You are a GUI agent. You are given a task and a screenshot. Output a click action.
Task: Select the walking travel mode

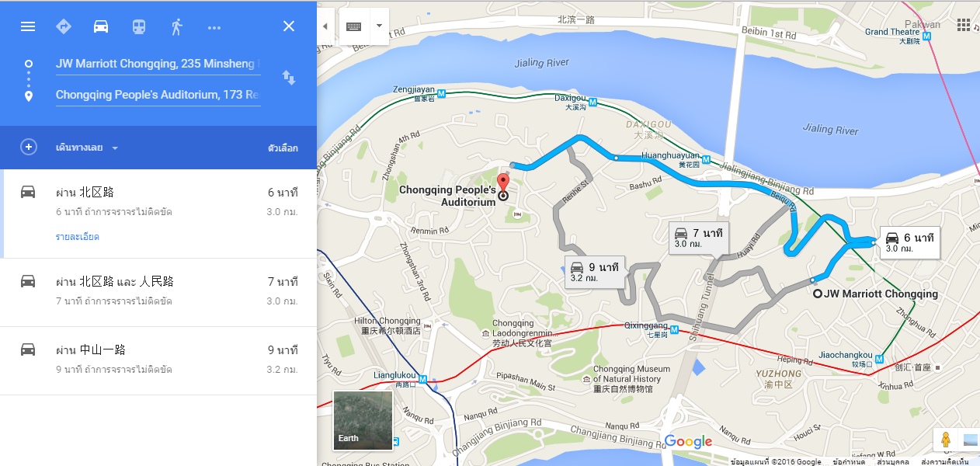tap(176, 26)
